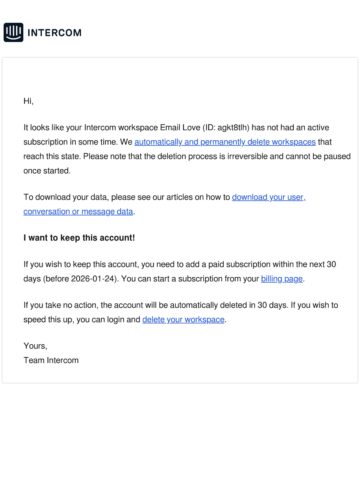
Task: Click the 'Yours,' closing line
Action: click(35, 346)
